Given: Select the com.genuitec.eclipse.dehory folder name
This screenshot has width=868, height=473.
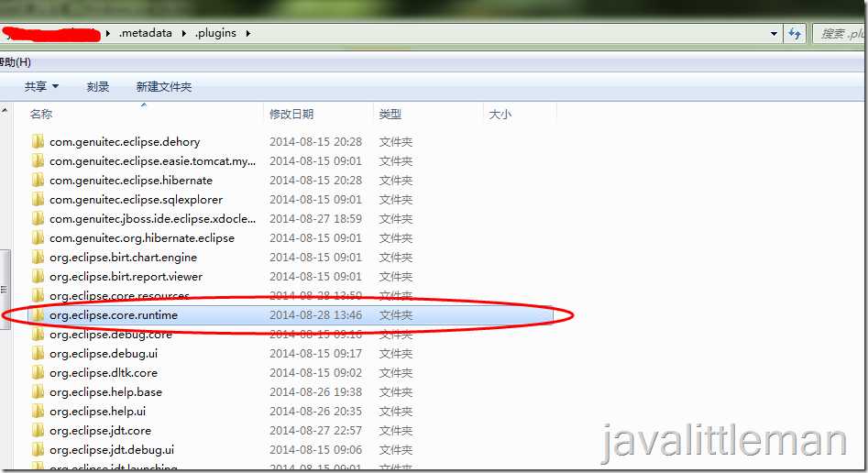Looking at the screenshot, I should pyautogui.click(x=125, y=142).
